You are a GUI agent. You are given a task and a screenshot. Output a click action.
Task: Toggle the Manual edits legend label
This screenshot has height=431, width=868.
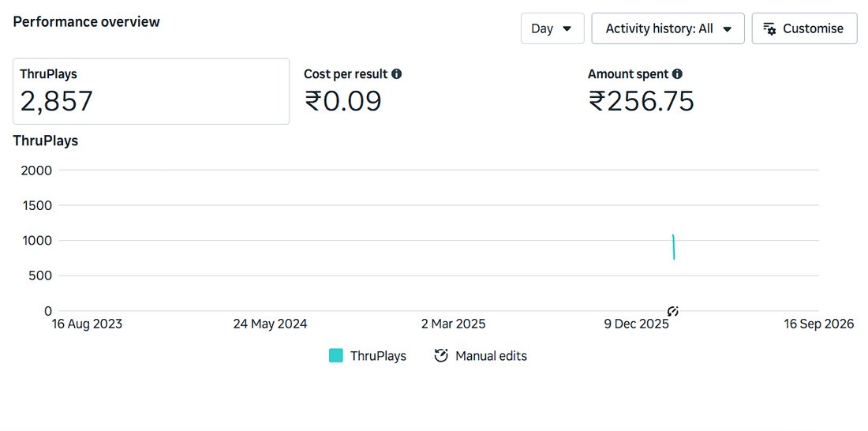click(491, 356)
